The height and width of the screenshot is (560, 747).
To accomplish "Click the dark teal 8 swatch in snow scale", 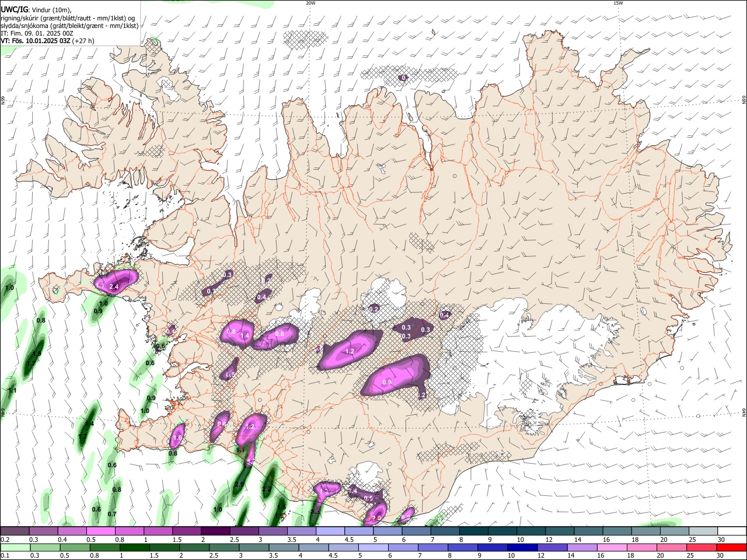I will click(474, 531).
